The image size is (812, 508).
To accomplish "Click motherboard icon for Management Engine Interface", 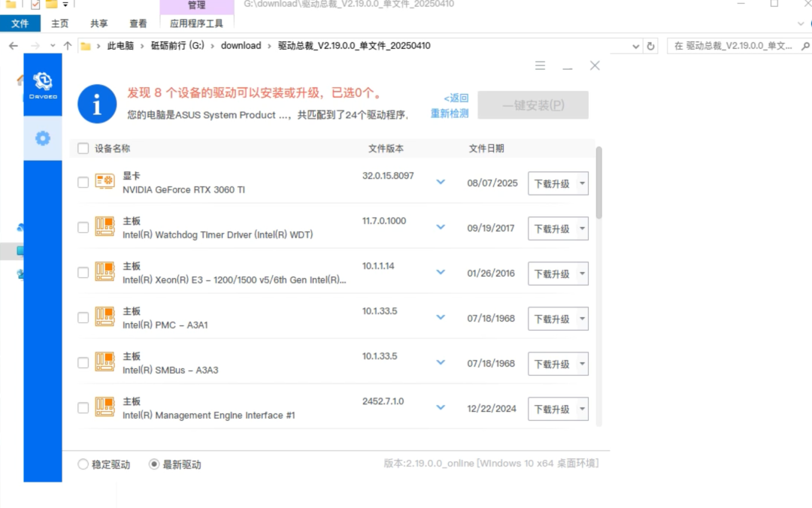I will (105, 407).
